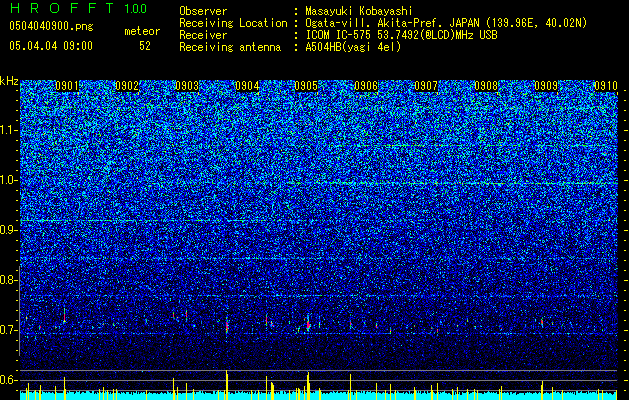Click the 0905 time marker
This screenshot has width=629, height=400.
(x=306, y=86)
